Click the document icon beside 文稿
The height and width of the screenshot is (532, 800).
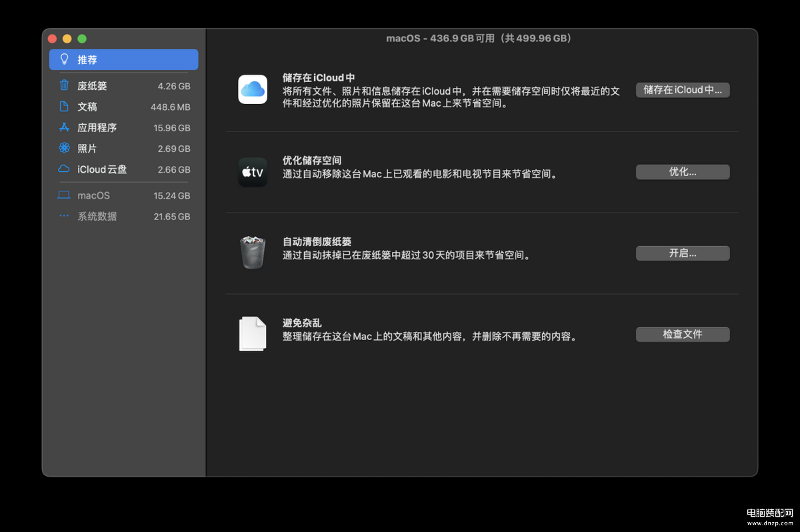click(x=64, y=107)
